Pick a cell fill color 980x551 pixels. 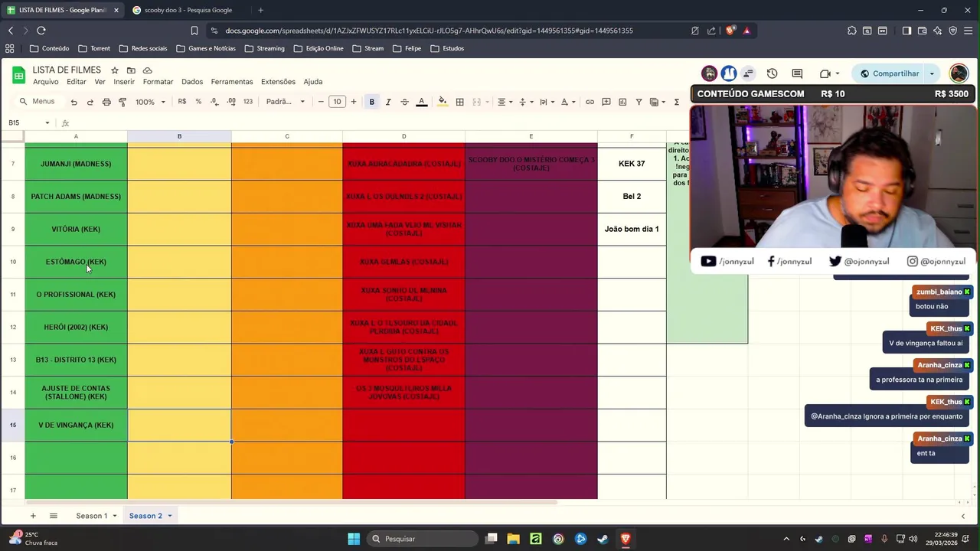(442, 102)
